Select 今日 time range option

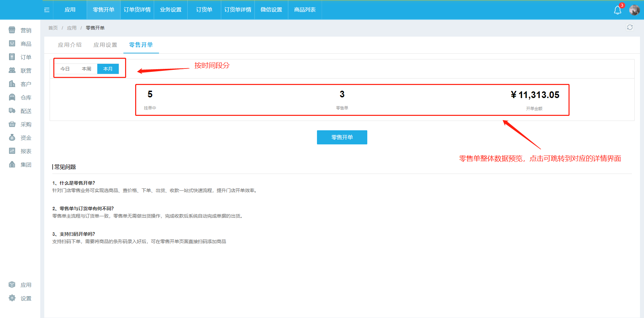[65, 69]
